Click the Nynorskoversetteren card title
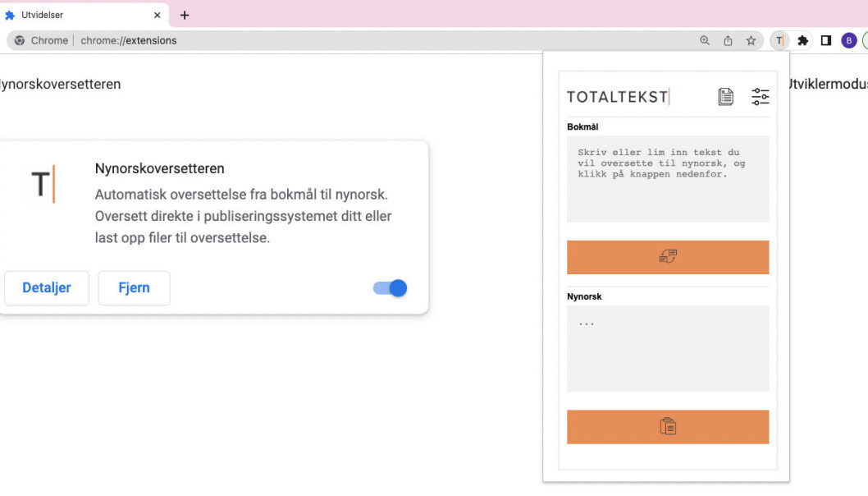The width and height of the screenshot is (868, 496). [x=159, y=168]
